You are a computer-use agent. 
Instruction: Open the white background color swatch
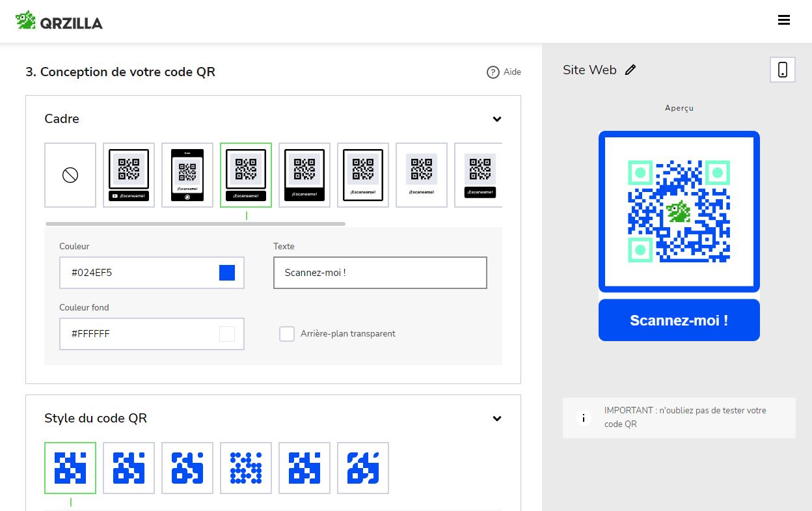pyautogui.click(x=227, y=334)
